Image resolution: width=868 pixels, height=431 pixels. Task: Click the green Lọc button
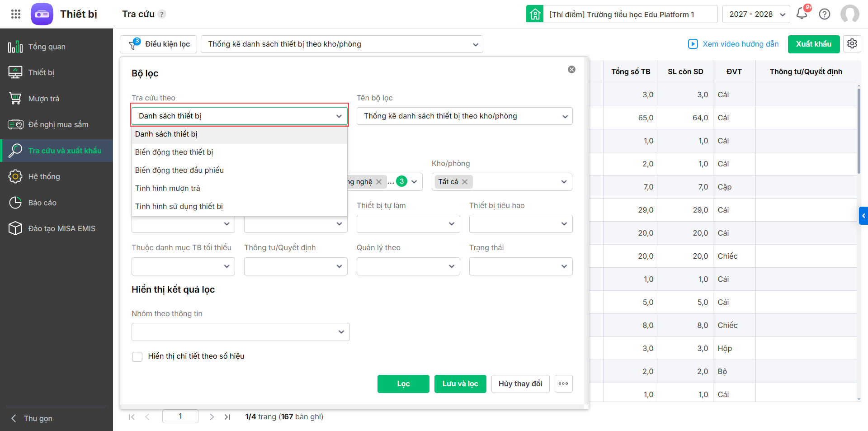pos(403,384)
